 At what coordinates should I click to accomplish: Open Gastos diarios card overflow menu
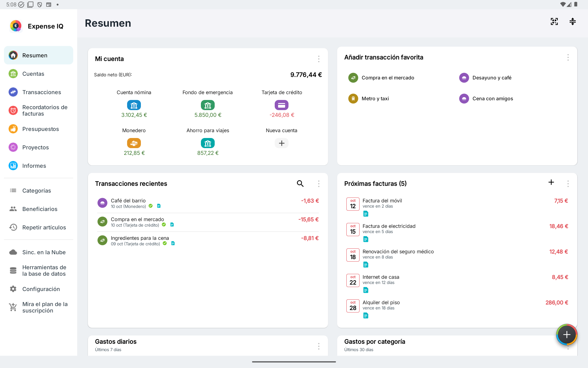(318, 346)
